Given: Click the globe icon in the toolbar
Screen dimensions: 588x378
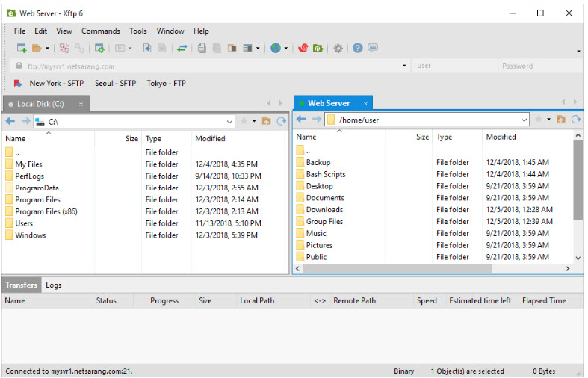Looking at the screenshot, I should (x=276, y=49).
